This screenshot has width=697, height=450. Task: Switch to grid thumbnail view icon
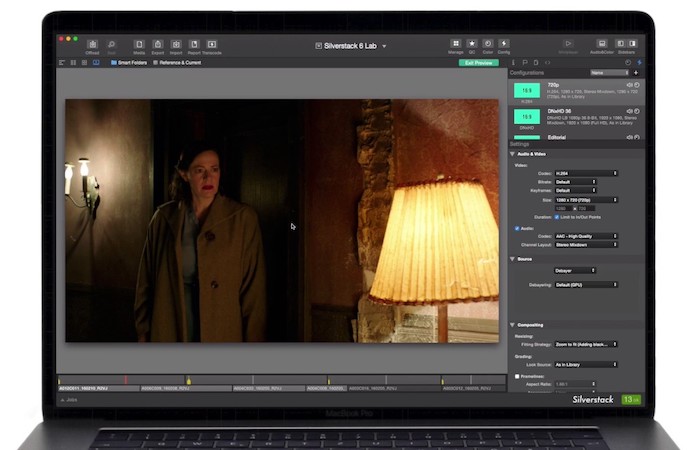pyautogui.click(x=84, y=63)
